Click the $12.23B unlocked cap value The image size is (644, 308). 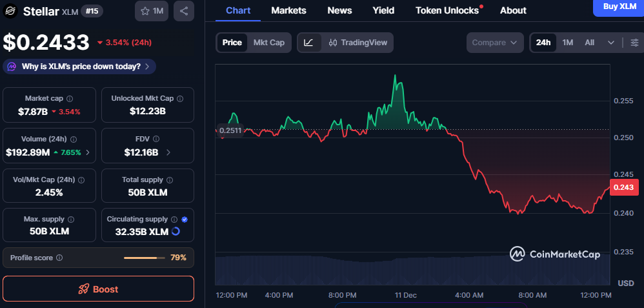[x=147, y=111]
